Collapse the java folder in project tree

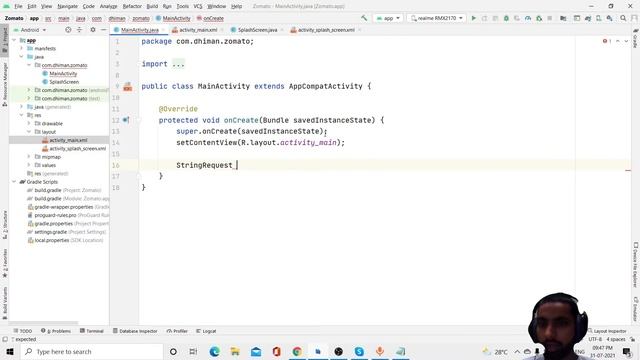(21, 57)
